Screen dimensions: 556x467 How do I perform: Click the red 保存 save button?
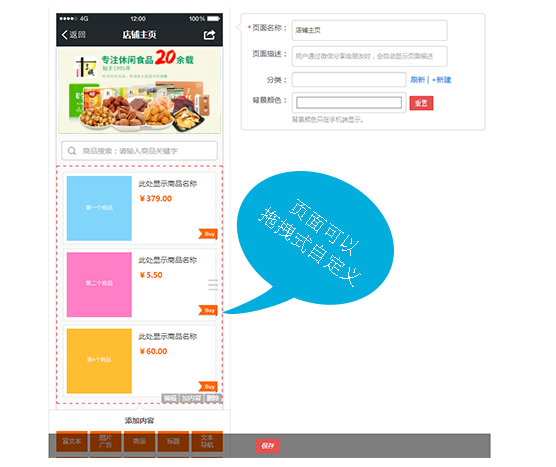click(268, 446)
